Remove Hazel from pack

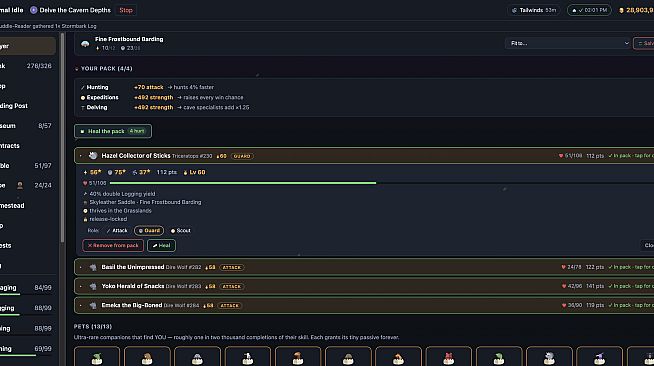pyautogui.click(x=113, y=246)
